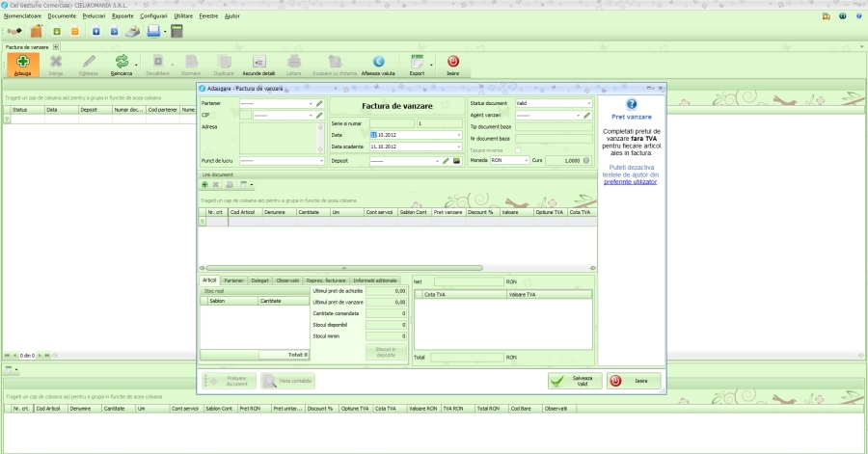Add document line with green plus icon
Viewport: 868px width, 454px height.
click(x=204, y=184)
